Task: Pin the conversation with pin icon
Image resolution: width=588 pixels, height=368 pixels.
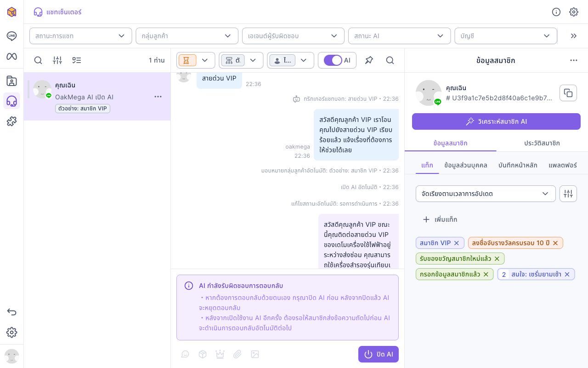Action: click(369, 60)
